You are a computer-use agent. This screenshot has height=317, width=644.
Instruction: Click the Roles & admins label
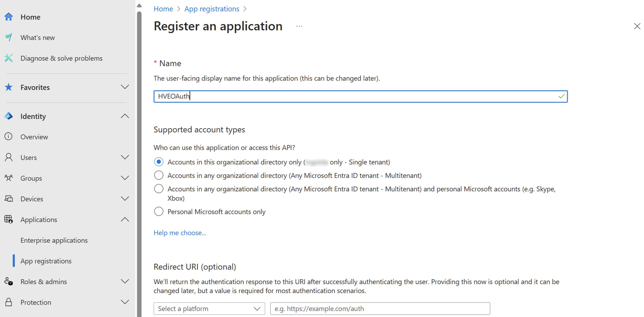44,282
